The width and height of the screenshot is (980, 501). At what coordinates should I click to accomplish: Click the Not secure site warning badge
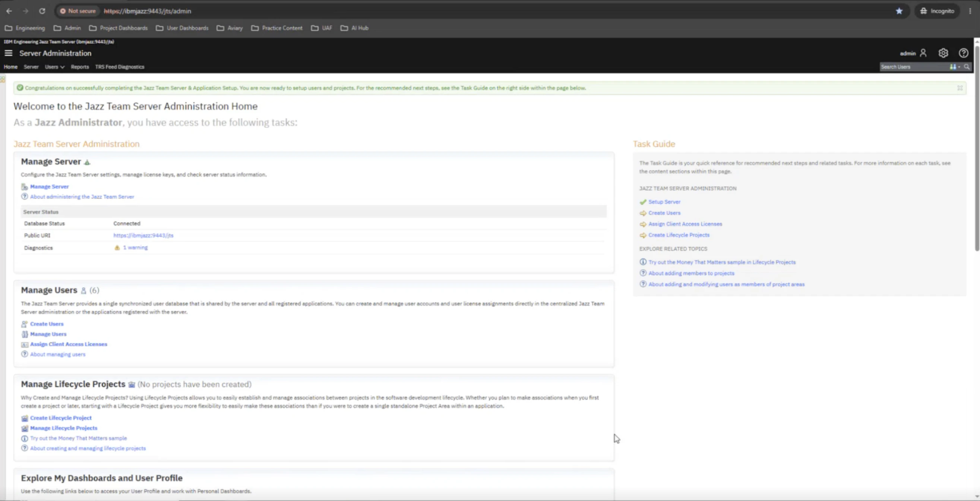(x=78, y=11)
